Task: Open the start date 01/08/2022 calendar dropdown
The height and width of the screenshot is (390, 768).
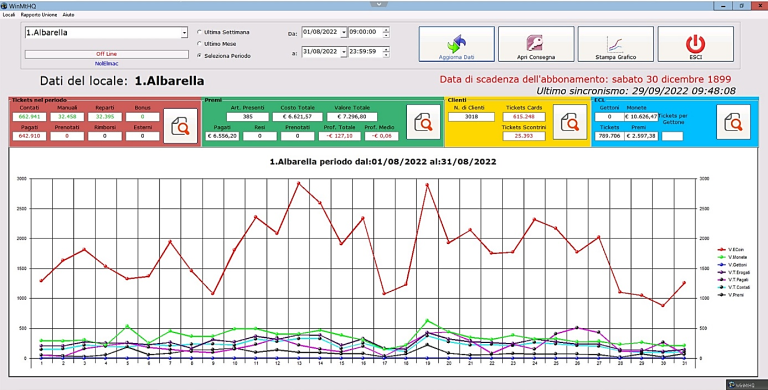Action: click(344, 32)
